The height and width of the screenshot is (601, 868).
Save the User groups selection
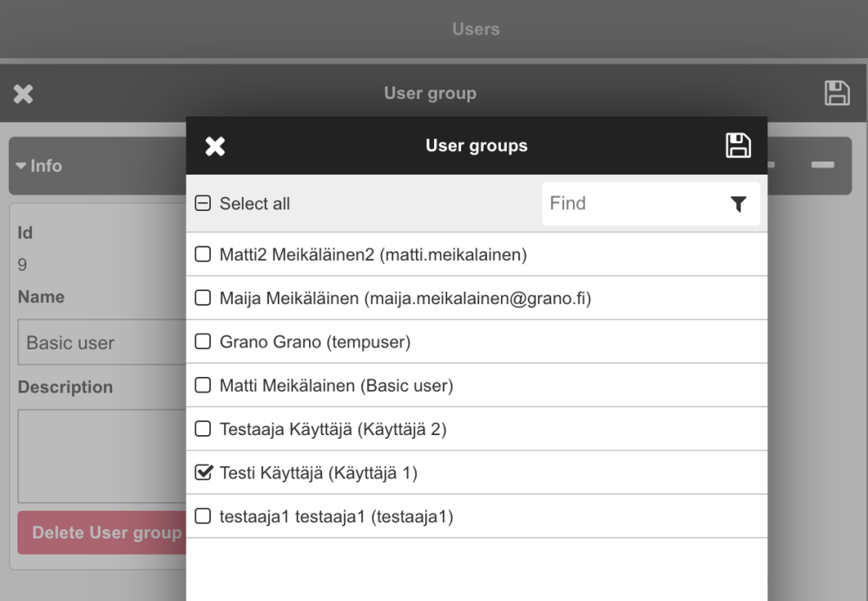tap(738, 146)
